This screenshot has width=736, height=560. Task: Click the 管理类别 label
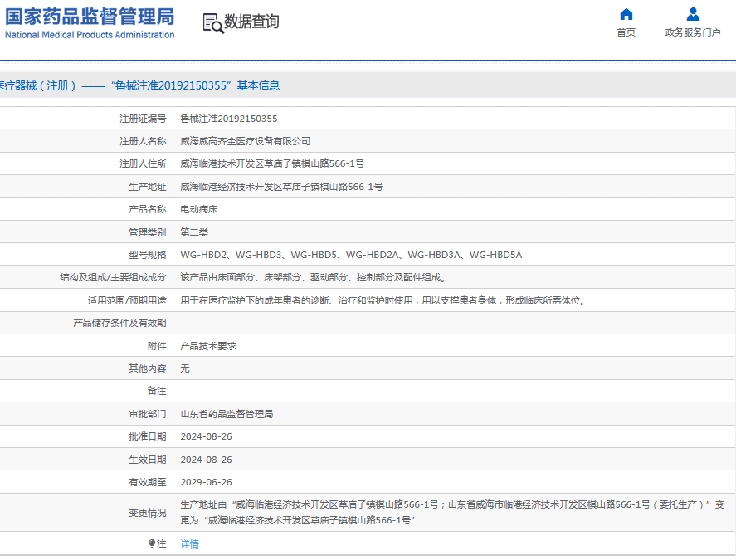click(x=148, y=232)
